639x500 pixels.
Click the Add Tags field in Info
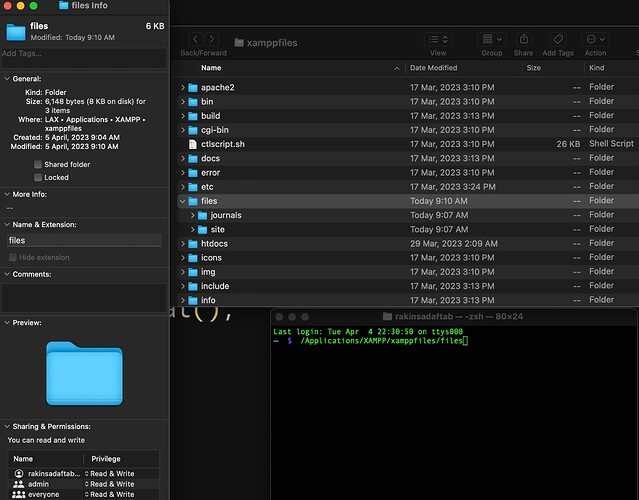coord(84,58)
